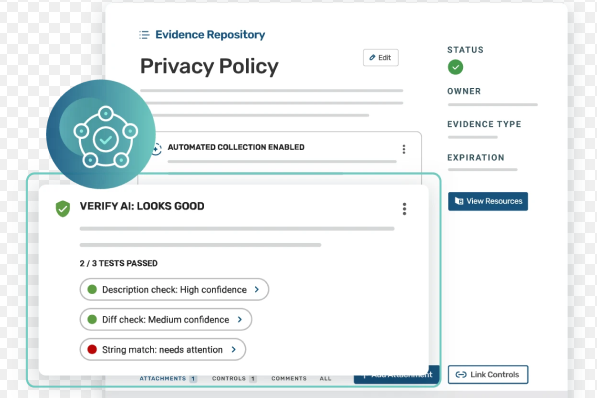Click the Controls count badge

click(x=253, y=379)
